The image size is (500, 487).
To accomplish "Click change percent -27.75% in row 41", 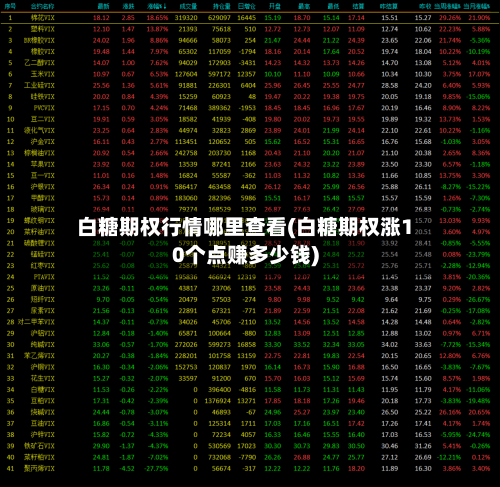I will click(x=156, y=469).
